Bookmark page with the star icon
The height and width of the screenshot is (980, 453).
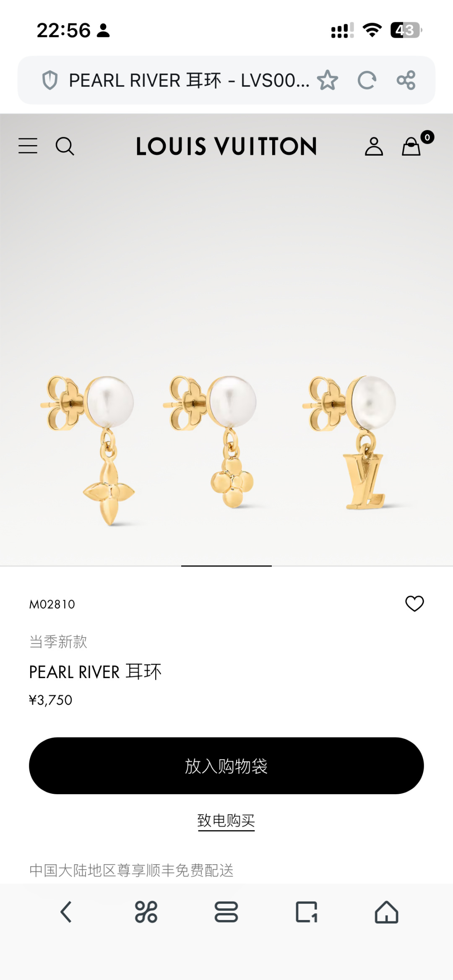click(327, 80)
